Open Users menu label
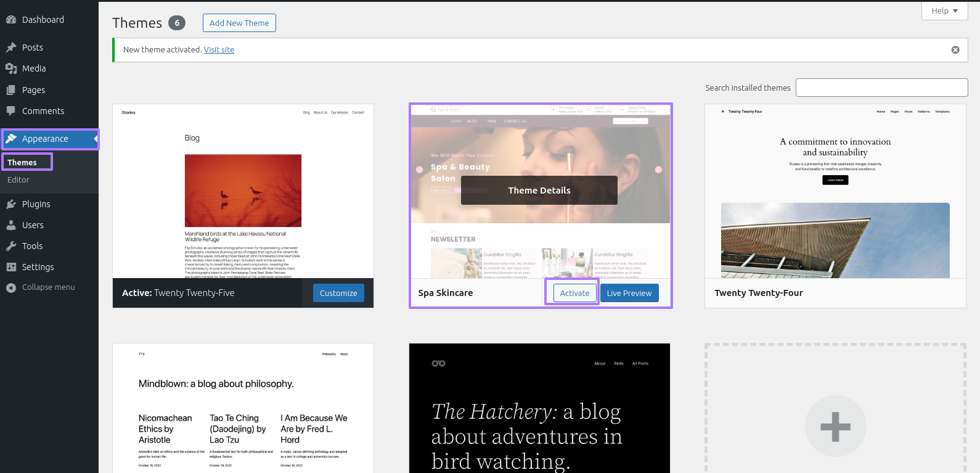980x473 pixels. pyautogui.click(x=33, y=225)
